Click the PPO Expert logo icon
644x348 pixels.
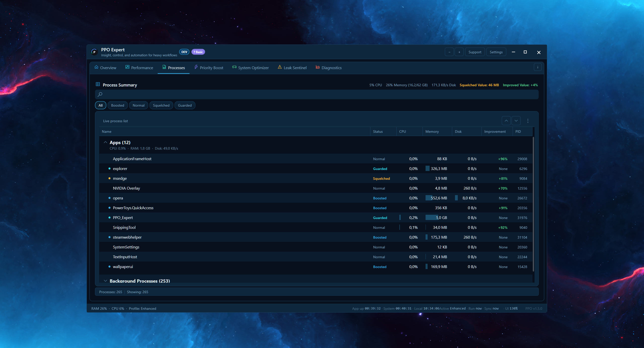pos(94,52)
